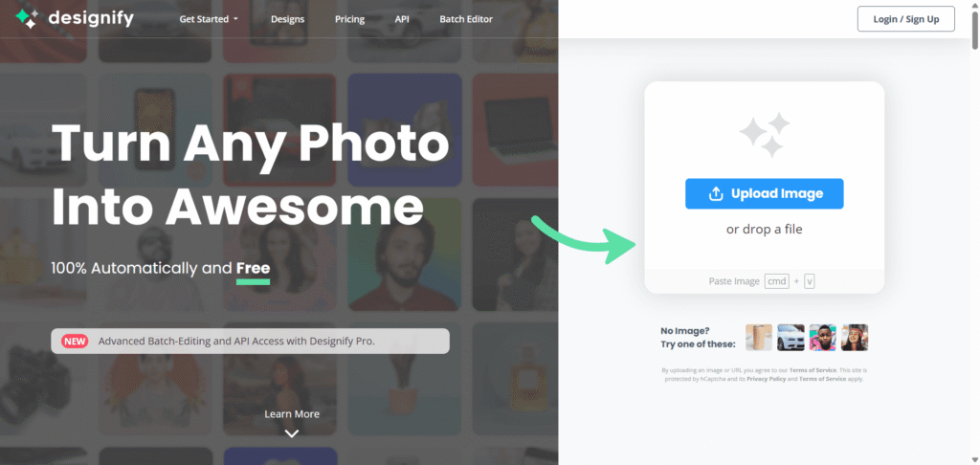Screen dimensions: 980x465
Task: Try the graduate woman sample image
Action: [x=855, y=338]
